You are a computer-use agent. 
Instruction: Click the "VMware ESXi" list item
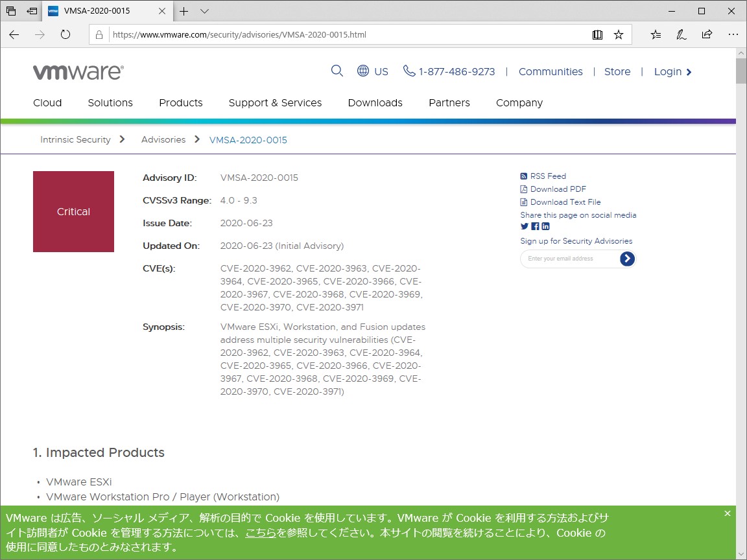(79, 482)
